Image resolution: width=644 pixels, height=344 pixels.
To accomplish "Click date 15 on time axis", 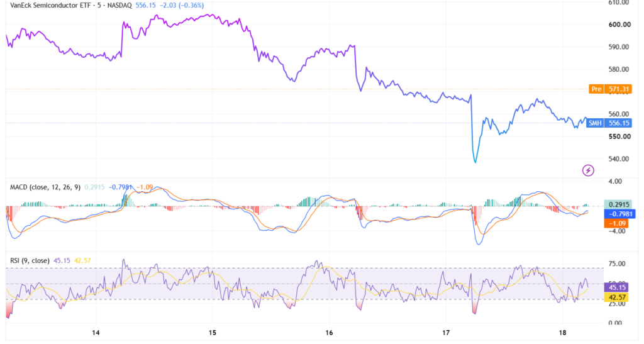I will [213, 333].
